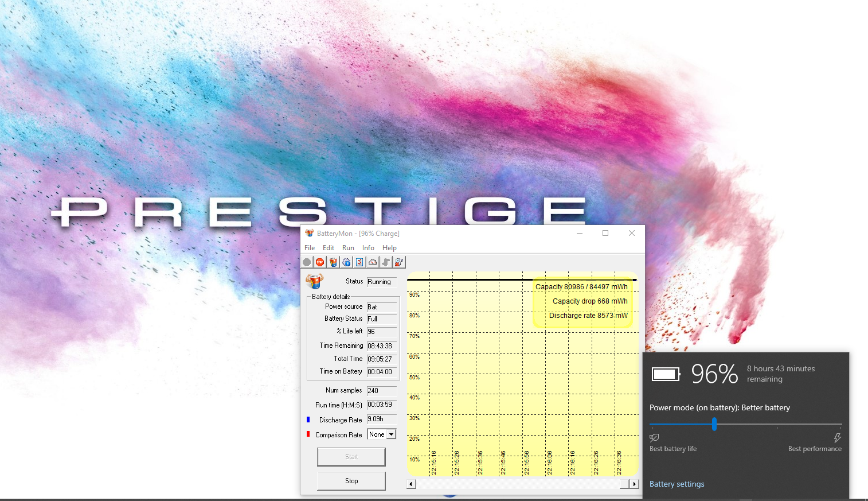Image resolution: width=868 pixels, height=501 pixels.
Task: Click the lightning Best performance icon
Action: click(837, 437)
